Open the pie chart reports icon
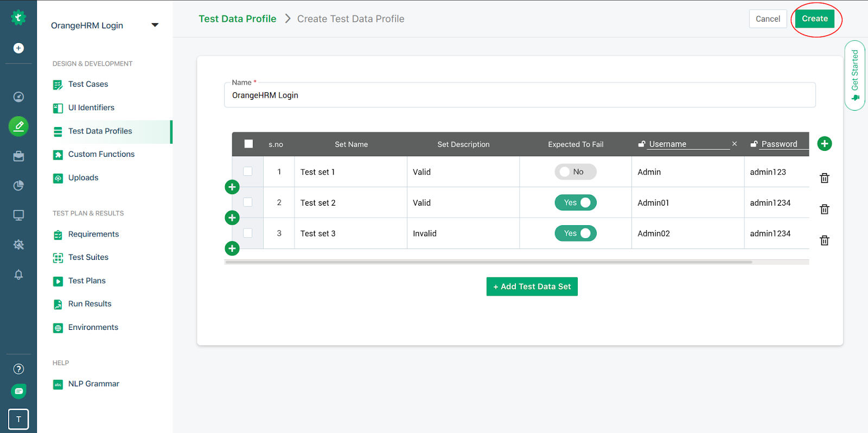The height and width of the screenshot is (433, 868). (x=18, y=186)
